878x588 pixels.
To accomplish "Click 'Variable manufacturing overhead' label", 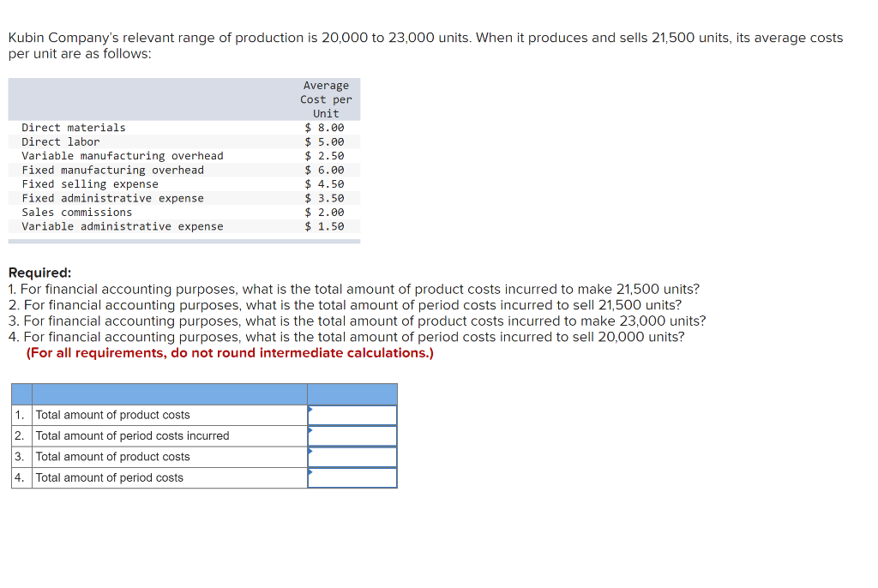I will click(x=123, y=156).
